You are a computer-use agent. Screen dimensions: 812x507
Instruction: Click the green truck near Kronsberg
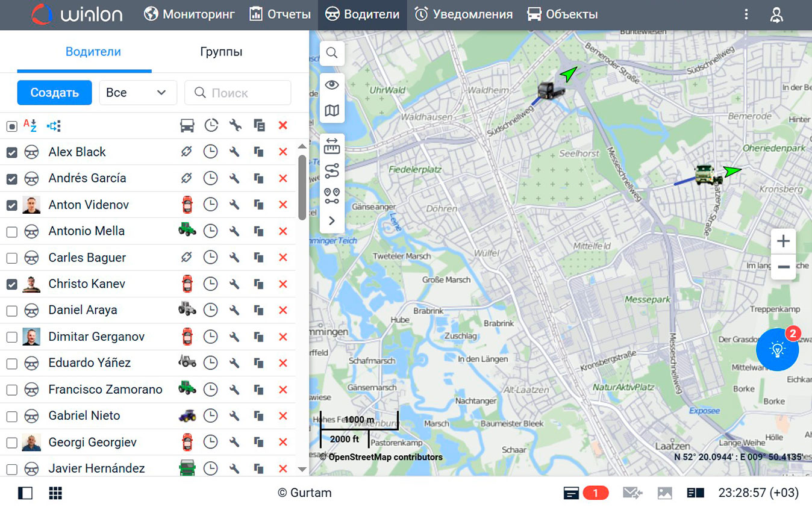708,173
